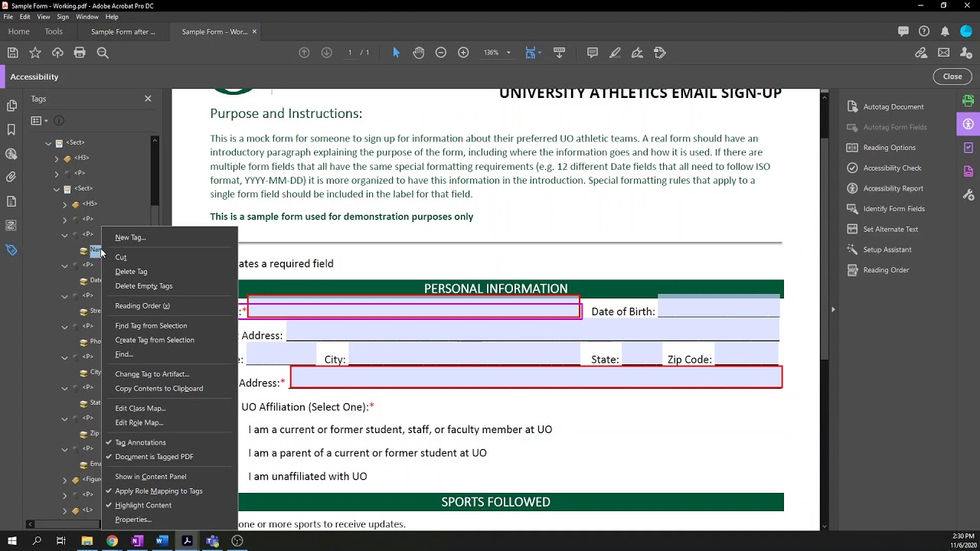980x551 pixels.
Task: Open Chrome from the taskbar
Action: tap(112, 541)
